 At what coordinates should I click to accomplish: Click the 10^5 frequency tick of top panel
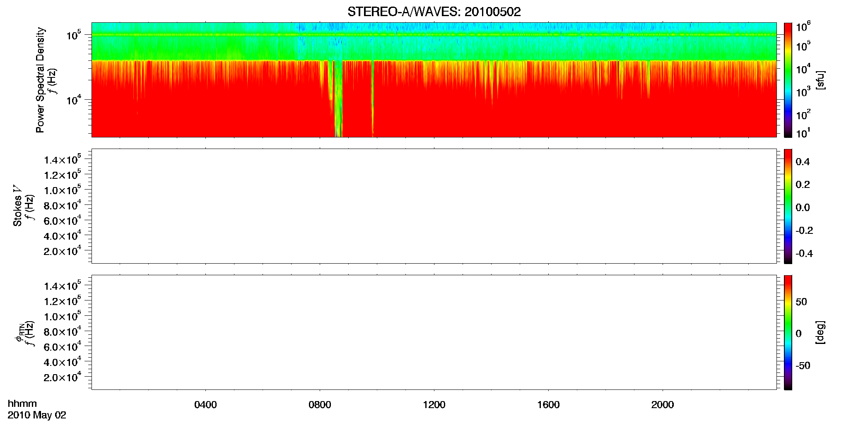(x=73, y=35)
